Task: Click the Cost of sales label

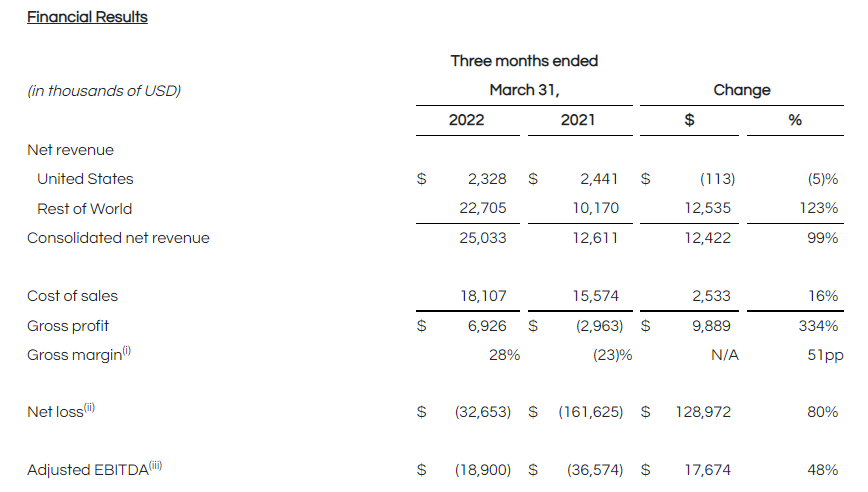Action: pos(72,296)
